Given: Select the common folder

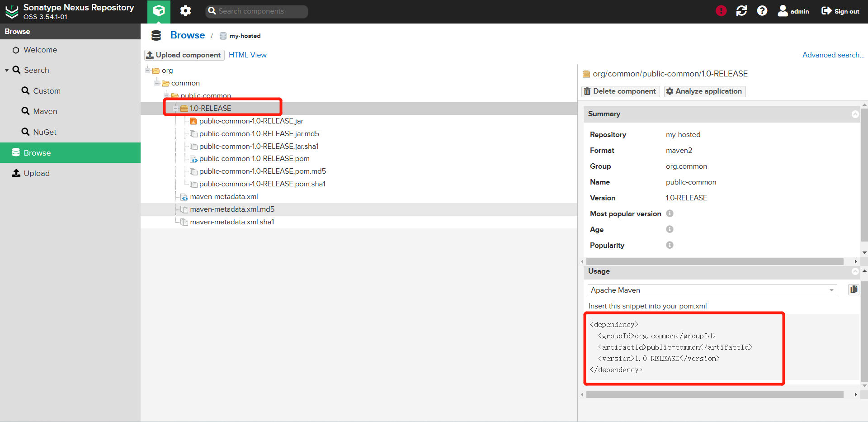Looking at the screenshot, I should point(185,83).
